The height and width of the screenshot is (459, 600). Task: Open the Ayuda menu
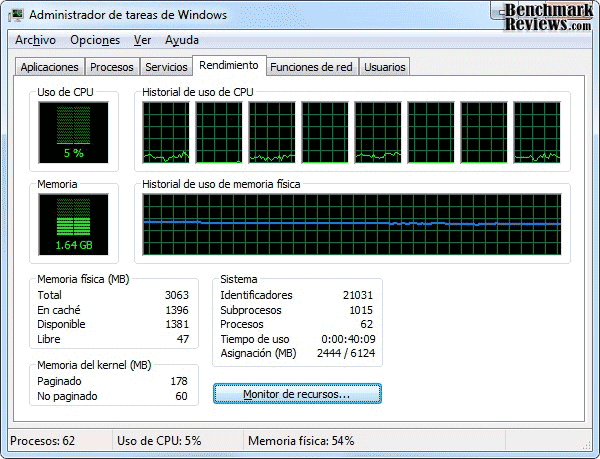click(x=182, y=40)
